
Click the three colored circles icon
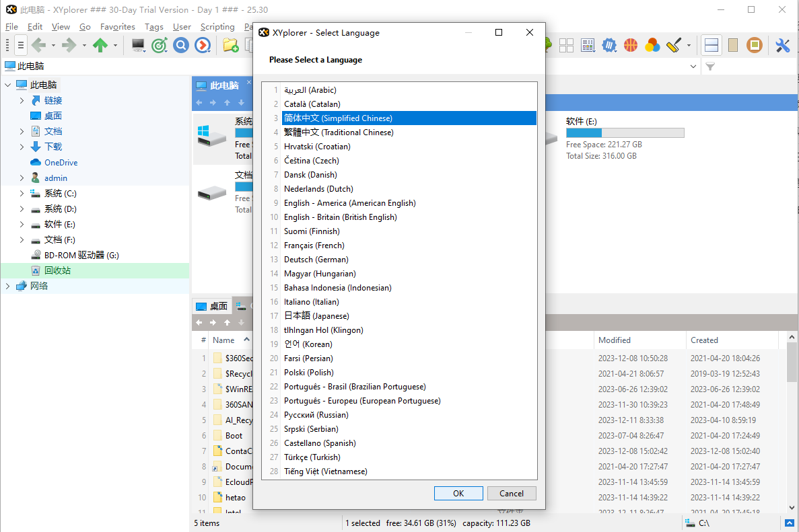pyautogui.click(x=652, y=45)
